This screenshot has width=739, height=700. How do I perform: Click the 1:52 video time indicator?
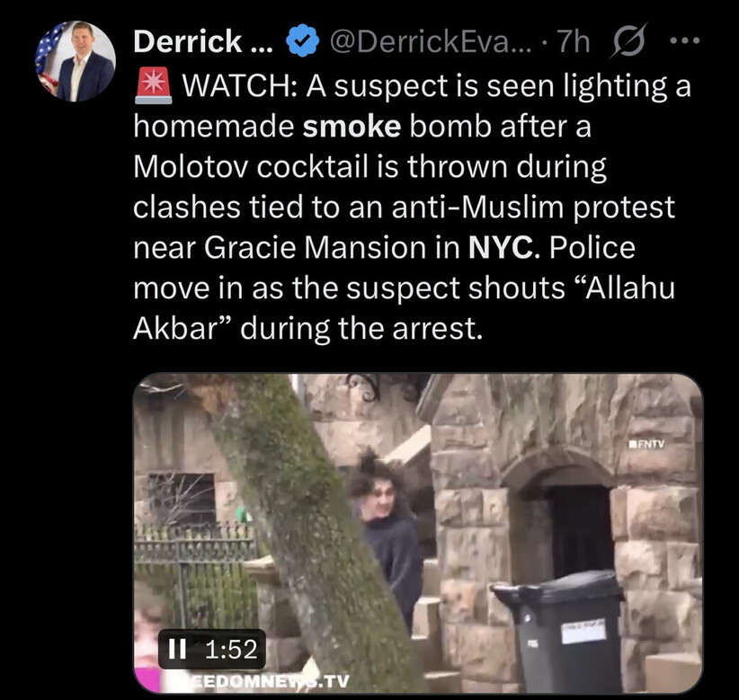point(231,649)
